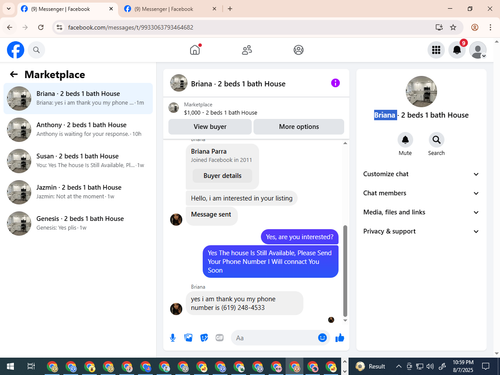Click the Result item in taskbar
The width and height of the screenshot is (500, 375).
coord(370,367)
